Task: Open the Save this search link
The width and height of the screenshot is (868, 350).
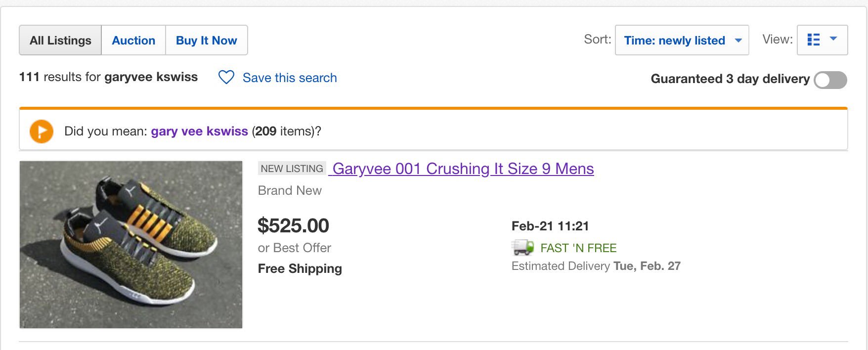Action: [290, 78]
